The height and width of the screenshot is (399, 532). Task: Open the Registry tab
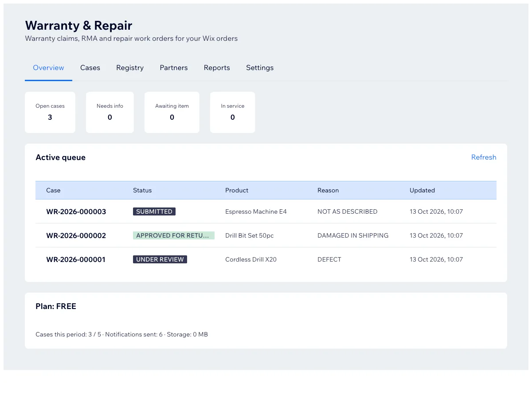[x=130, y=68]
